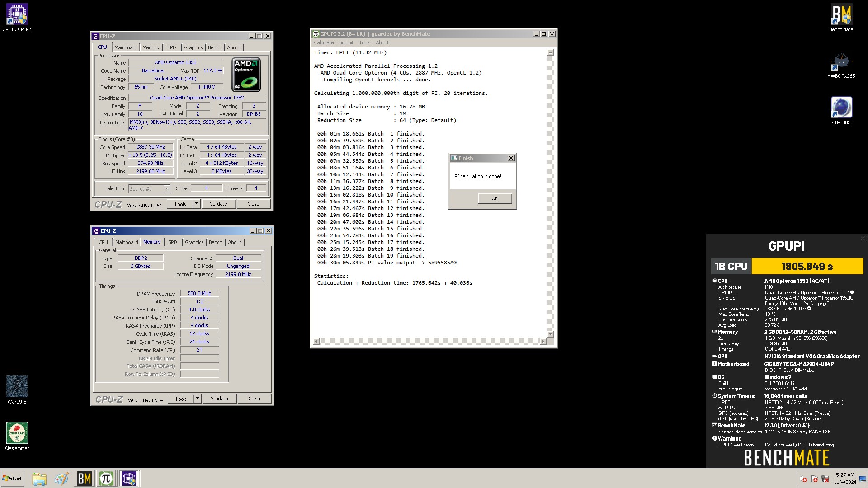868x488 pixels.
Task: Switch to Mainboard tab in top CPU-Z
Action: click(126, 47)
